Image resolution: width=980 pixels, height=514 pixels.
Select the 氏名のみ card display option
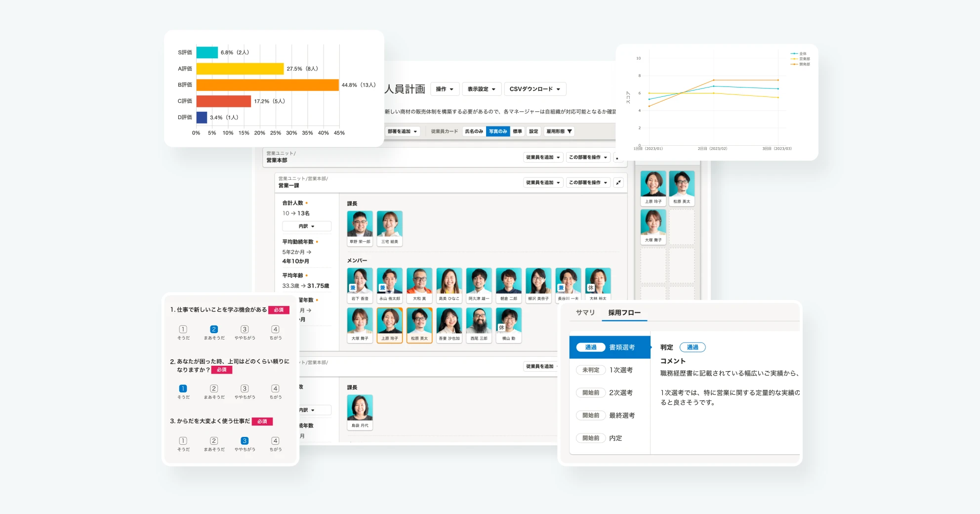coord(474,131)
